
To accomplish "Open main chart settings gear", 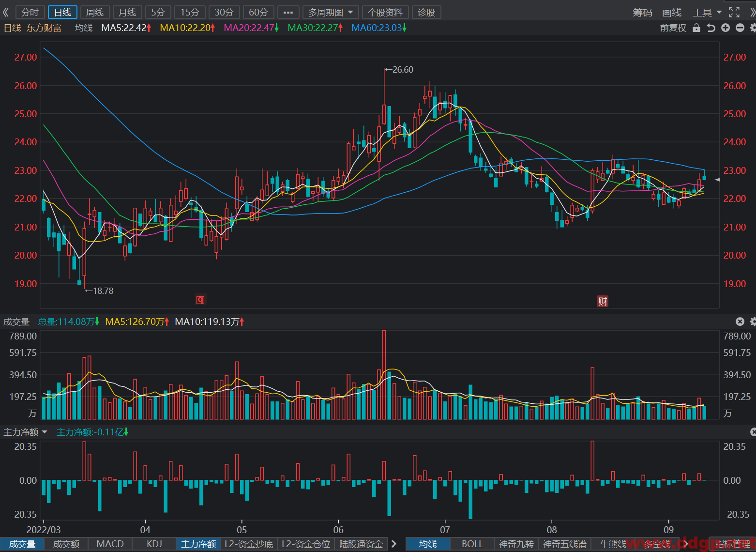I will pyautogui.click(x=753, y=28).
